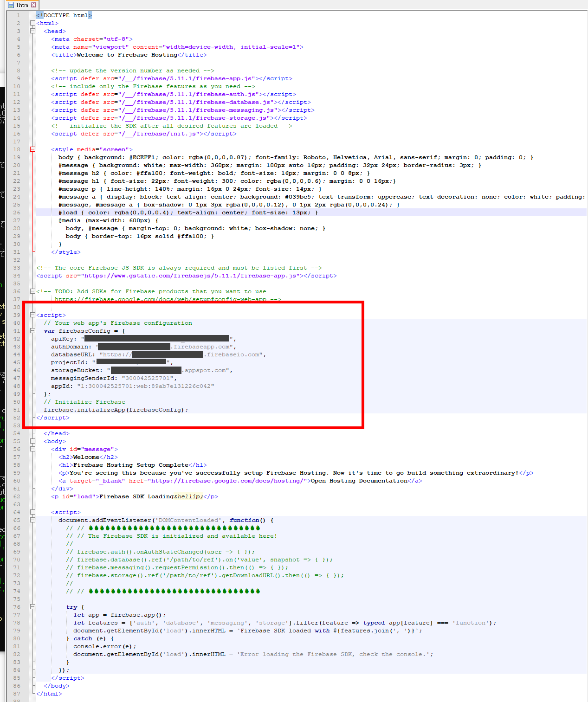Click the appId value string
This screenshot has width=588, height=702.
[x=146, y=386]
